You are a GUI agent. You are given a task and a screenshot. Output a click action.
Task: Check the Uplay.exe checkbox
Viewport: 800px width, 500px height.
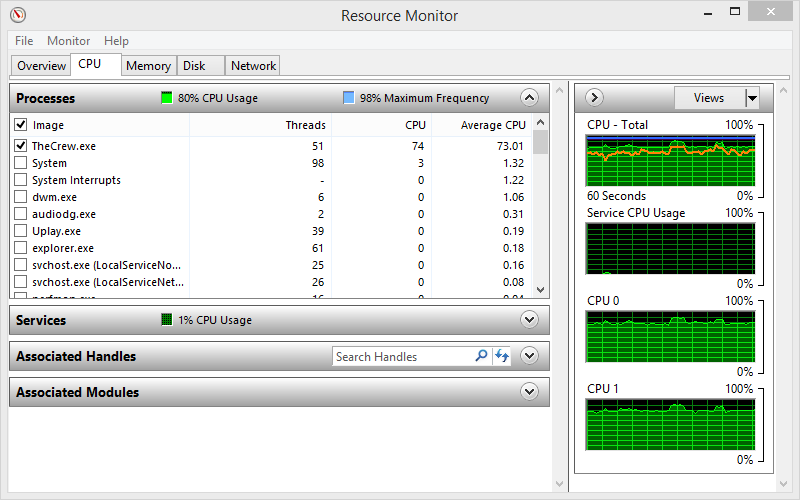click(x=20, y=231)
